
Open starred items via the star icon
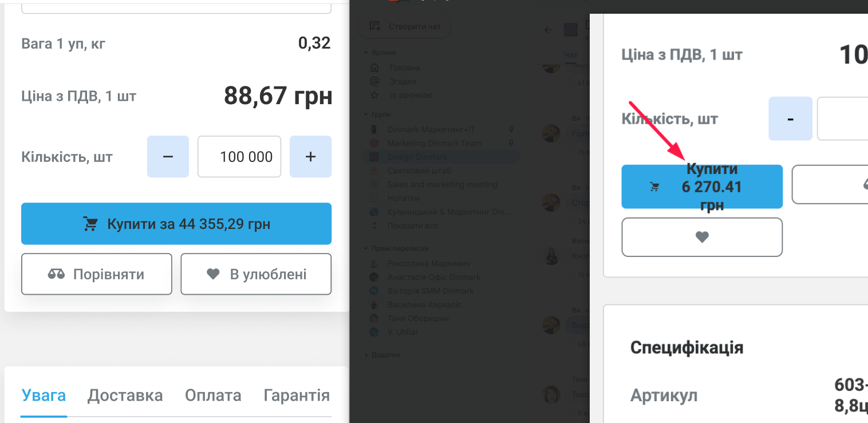click(x=374, y=95)
